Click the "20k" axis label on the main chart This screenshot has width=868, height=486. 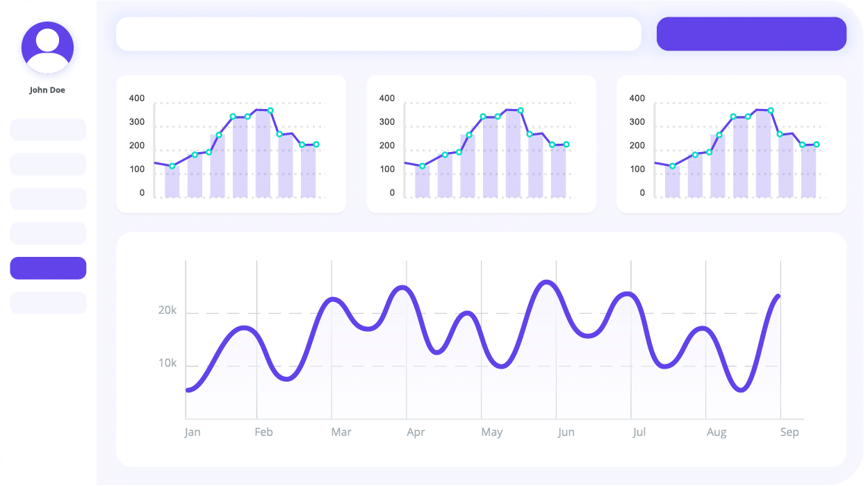click(167, 310)
